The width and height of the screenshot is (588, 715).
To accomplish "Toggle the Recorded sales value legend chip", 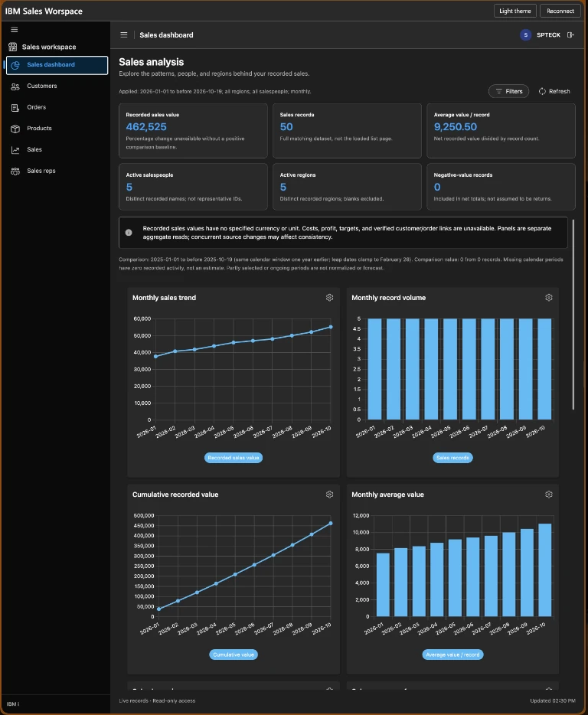I will [x=233, y=458].
